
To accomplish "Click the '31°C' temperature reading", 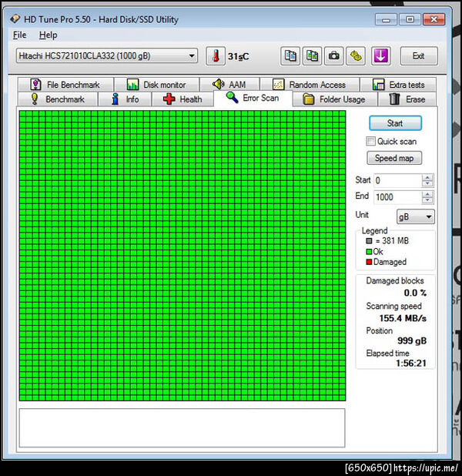I will pyautogui.click(x=239, y=56).
